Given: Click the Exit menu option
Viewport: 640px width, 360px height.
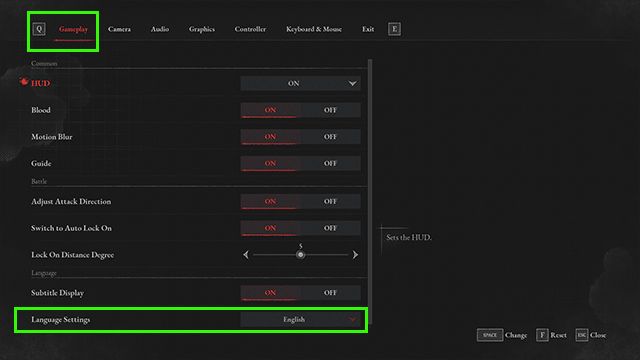Looking at the screenshot, I should tap(368, 29).
